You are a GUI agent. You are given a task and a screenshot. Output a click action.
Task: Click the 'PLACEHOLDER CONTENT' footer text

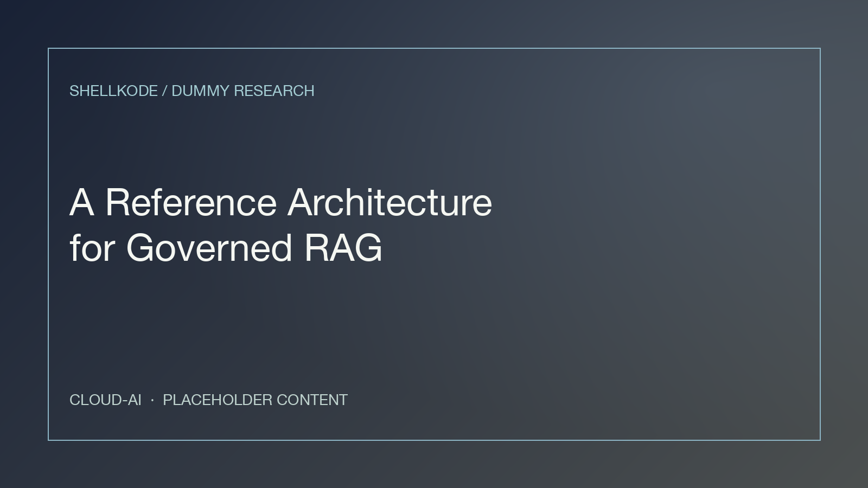[x=255, y=400]
